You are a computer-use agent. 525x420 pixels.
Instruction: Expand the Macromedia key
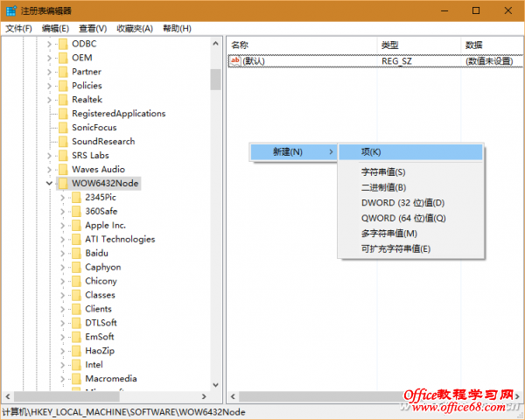(63, 379)
